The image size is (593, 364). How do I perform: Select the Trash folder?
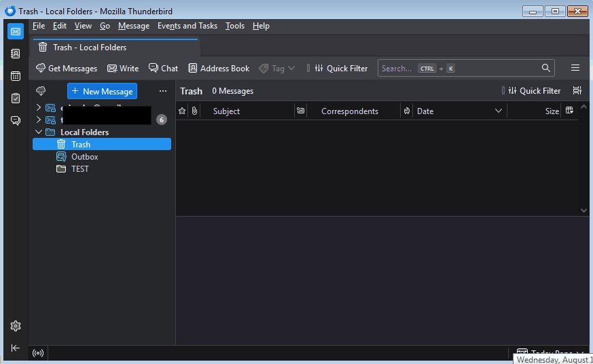(x=102, y=144)
